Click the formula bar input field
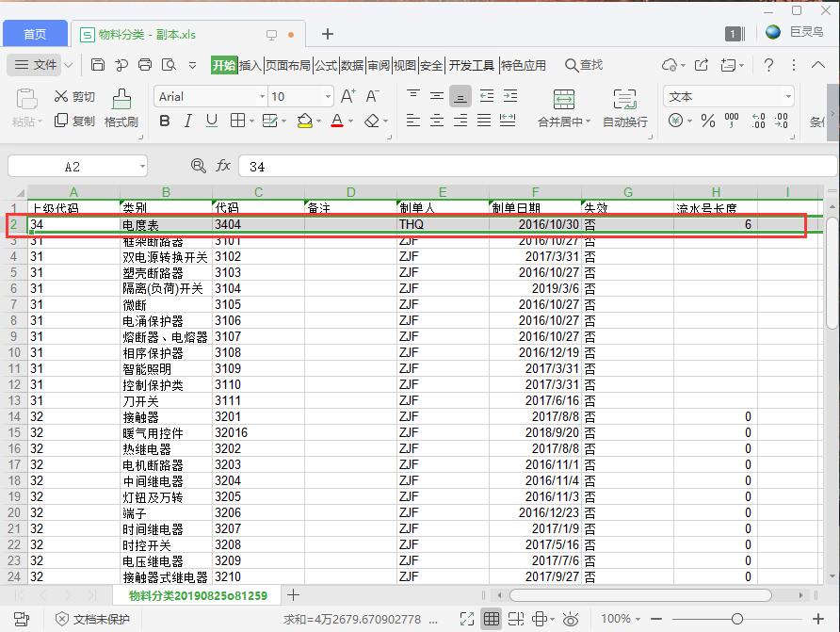Image resolution: width=840 pixels, height=632 pixels. pyautogui.click(x=527, y=166)
